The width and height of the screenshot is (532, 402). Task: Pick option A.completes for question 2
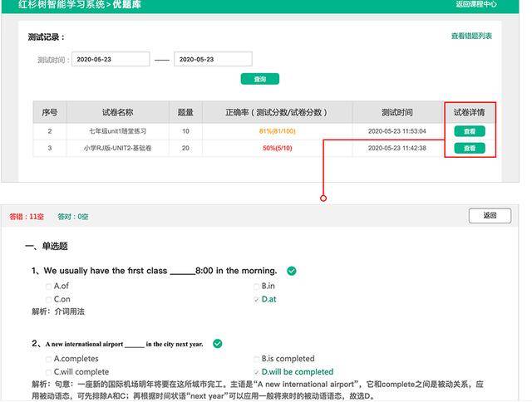(x=49, y=360)
